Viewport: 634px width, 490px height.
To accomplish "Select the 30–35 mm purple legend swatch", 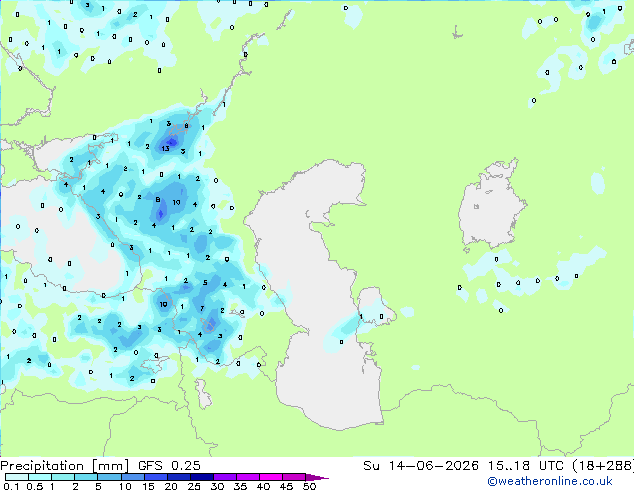I will [x=224, y=477].
